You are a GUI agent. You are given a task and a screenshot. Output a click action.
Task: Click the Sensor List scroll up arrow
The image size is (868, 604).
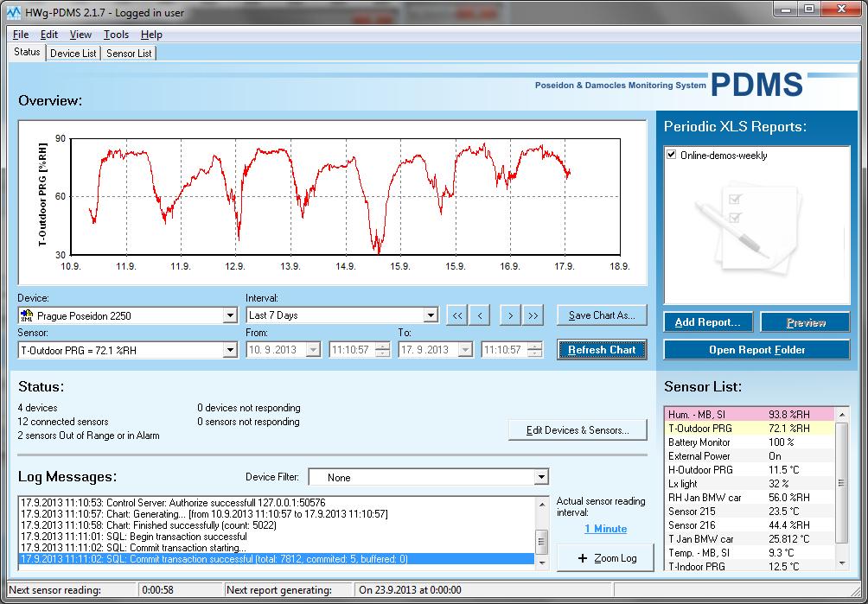point(841,414)
